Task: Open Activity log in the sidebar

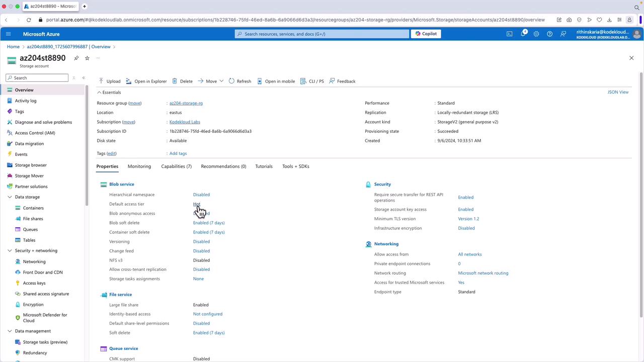Action: point(25,101)
